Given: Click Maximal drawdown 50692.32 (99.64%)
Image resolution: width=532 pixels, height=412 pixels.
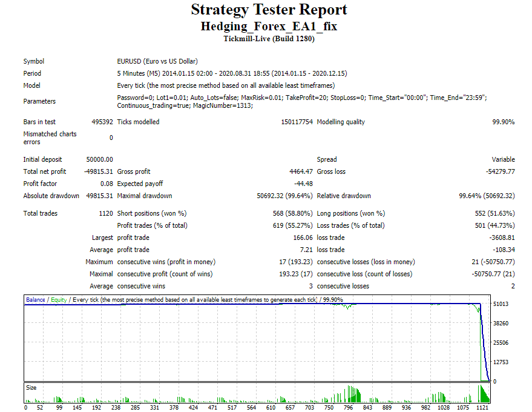Looking at the screenshot, I should (284, 196).
